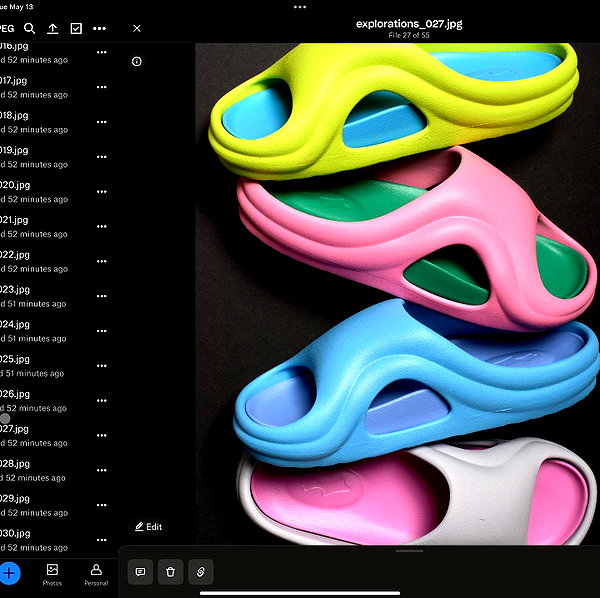Open more options for 028.jpg

[102, 470]
